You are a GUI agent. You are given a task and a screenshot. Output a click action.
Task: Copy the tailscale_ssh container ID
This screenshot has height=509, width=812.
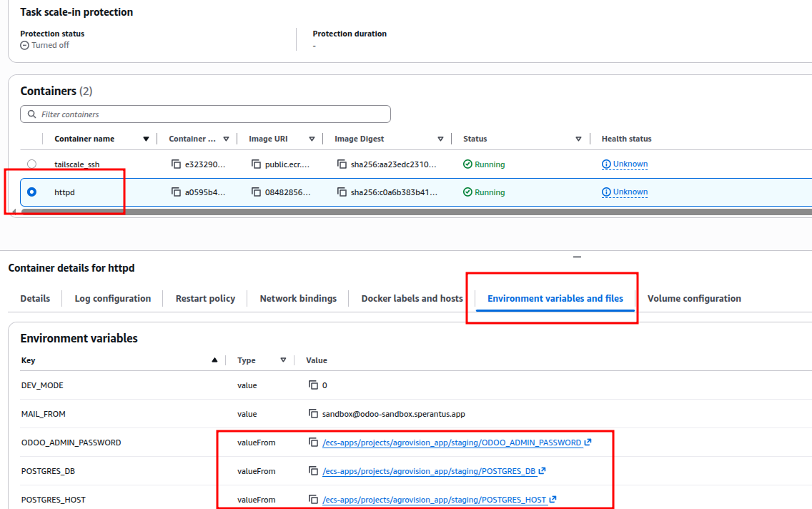pyautogui.click(x=176, y=164)
